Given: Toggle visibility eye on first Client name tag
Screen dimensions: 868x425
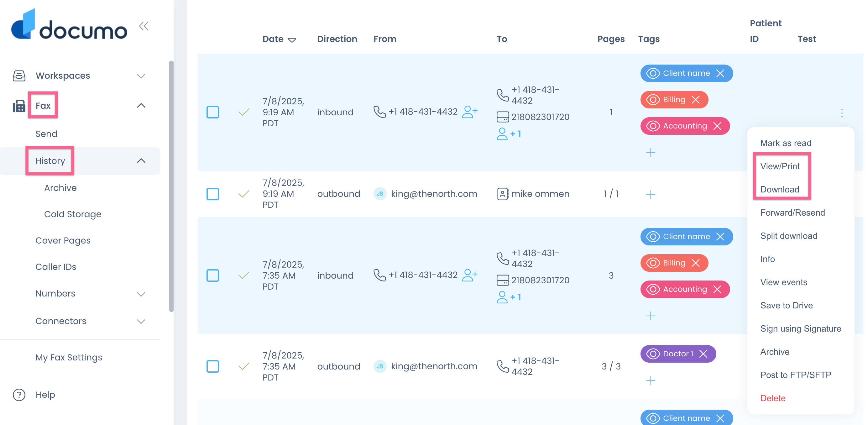Looking at the screenshot, I should point(653,73).
